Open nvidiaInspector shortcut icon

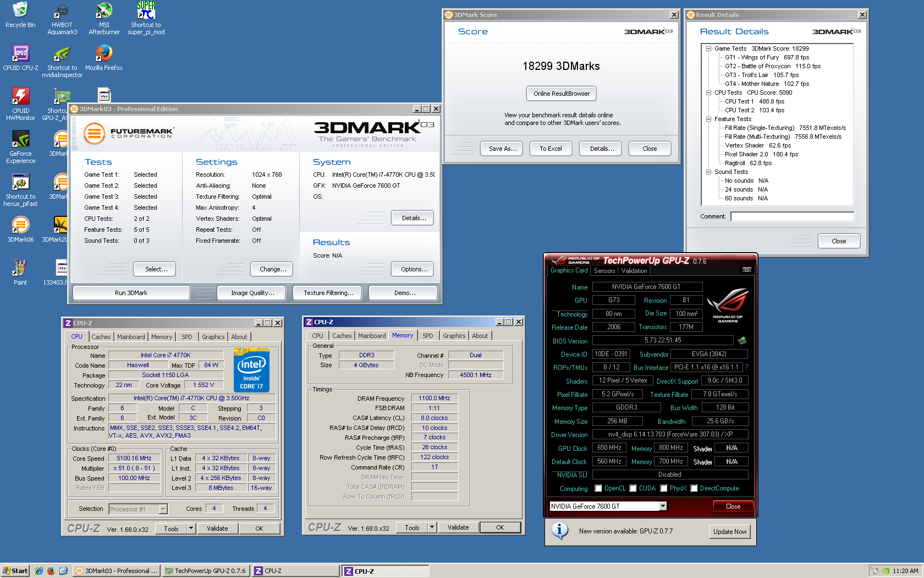(62, 62)
